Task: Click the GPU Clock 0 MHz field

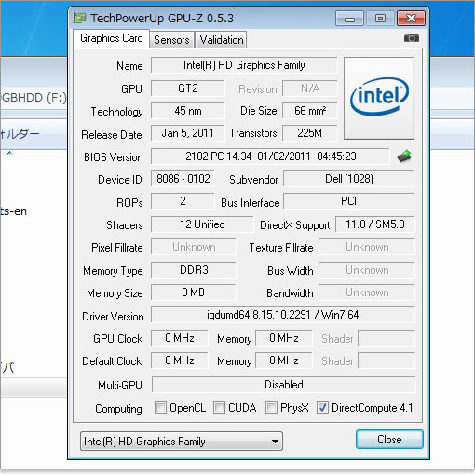Action: point(180,338)
